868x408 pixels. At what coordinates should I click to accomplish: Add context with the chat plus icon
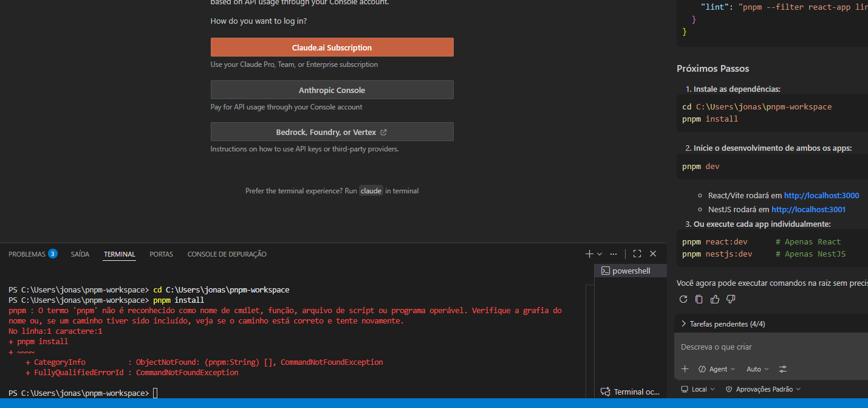point(685,369)
